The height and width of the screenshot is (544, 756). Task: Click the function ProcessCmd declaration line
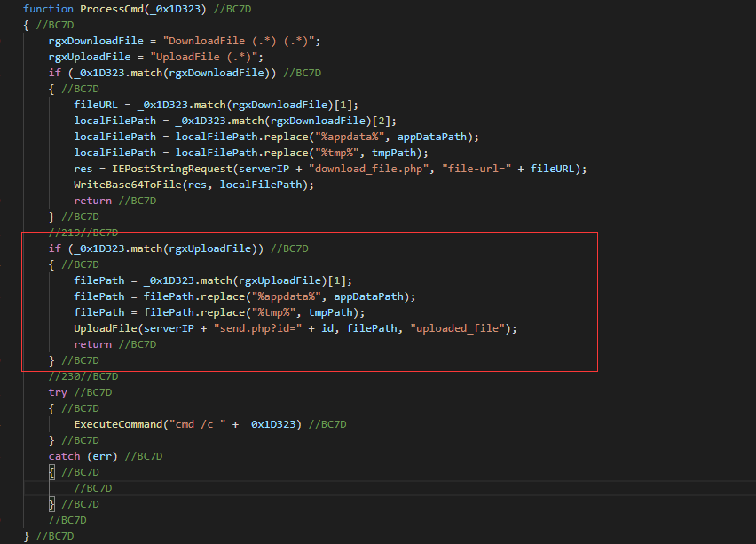pyautogui.click(x=137, y=9)
